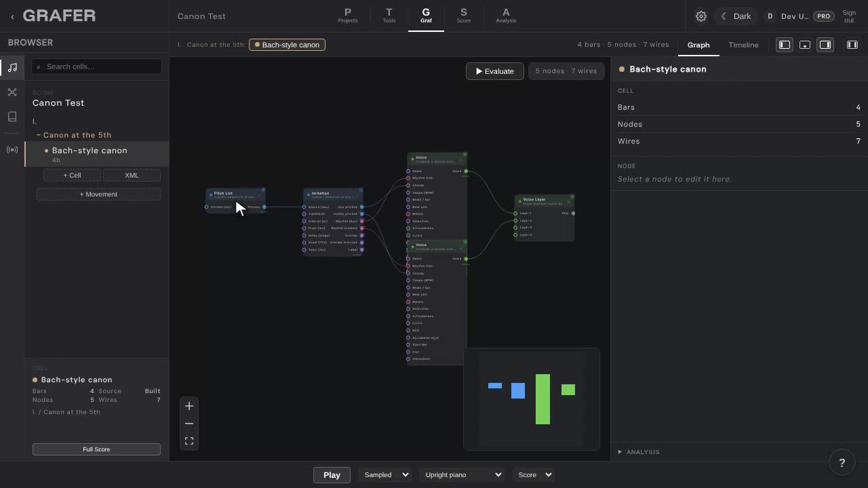This screenshot has height=488, width=868.
Task: Fit graph to view icon
Action: tap(189, 441)
